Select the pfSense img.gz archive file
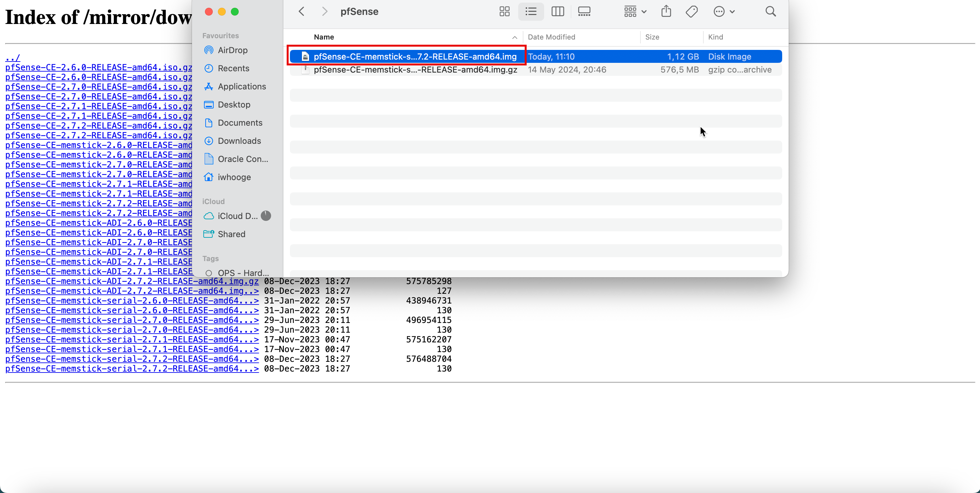The height and width of the screenshot is (493, 980). 415,70
